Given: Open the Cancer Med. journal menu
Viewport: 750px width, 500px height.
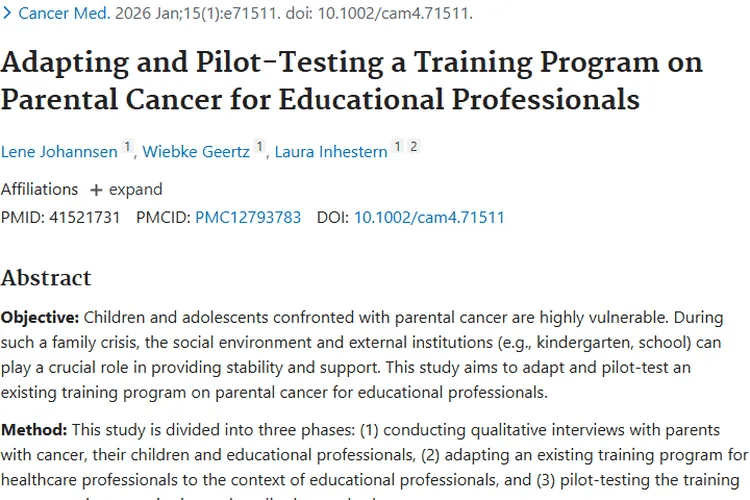Looking at the screenshot, I should [62, 13].
